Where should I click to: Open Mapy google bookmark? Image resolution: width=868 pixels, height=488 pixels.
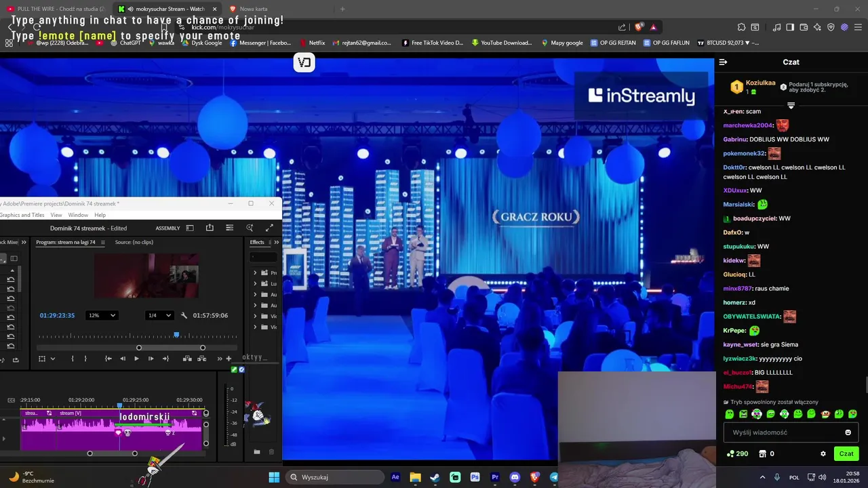[x=562, y=43]
